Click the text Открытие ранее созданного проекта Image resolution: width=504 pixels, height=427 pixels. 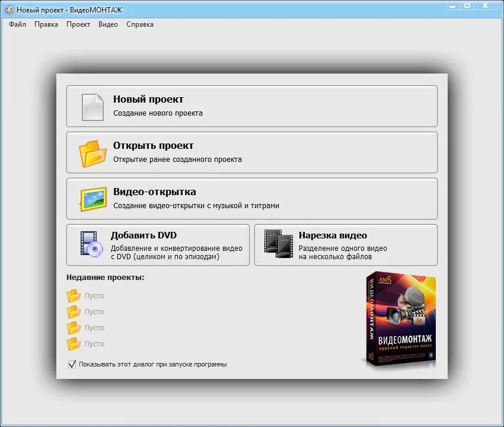point(177,160)
